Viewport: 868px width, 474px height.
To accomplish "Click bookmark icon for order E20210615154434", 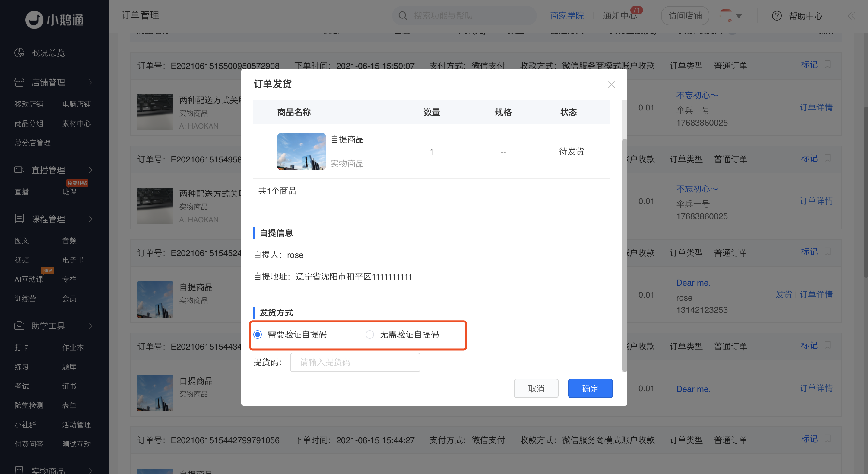I will tap(827, 345).
